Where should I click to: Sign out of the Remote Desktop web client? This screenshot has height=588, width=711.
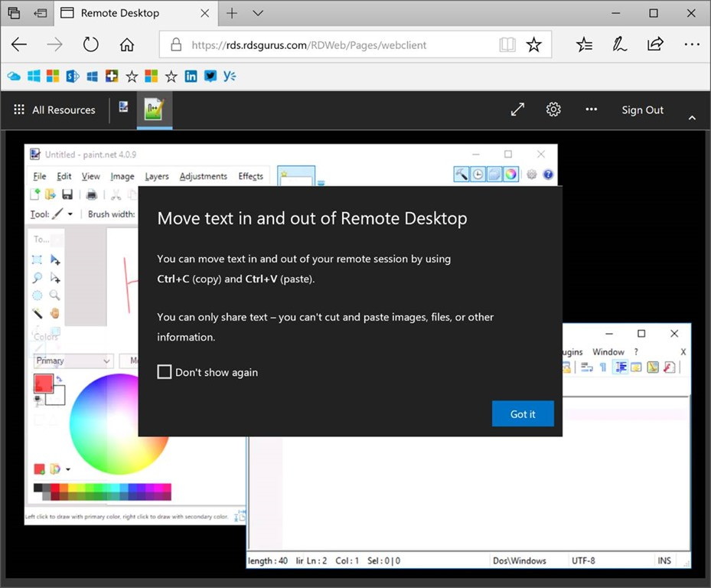pos(642,109)
